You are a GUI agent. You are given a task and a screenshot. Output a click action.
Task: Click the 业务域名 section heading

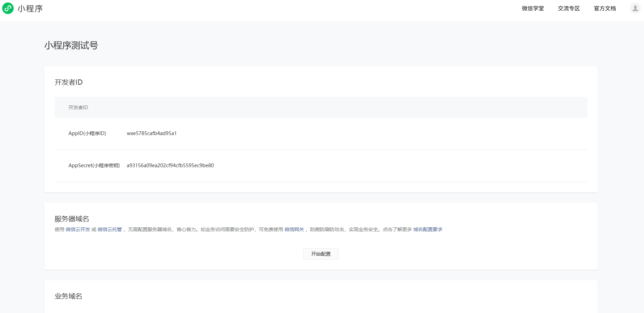point(68,296)
